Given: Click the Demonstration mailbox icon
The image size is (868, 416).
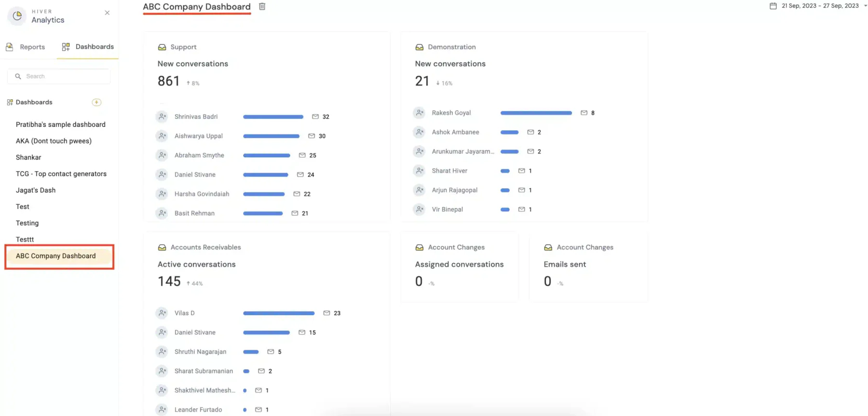Looking at the screenshot, I should tap(420, 47).
